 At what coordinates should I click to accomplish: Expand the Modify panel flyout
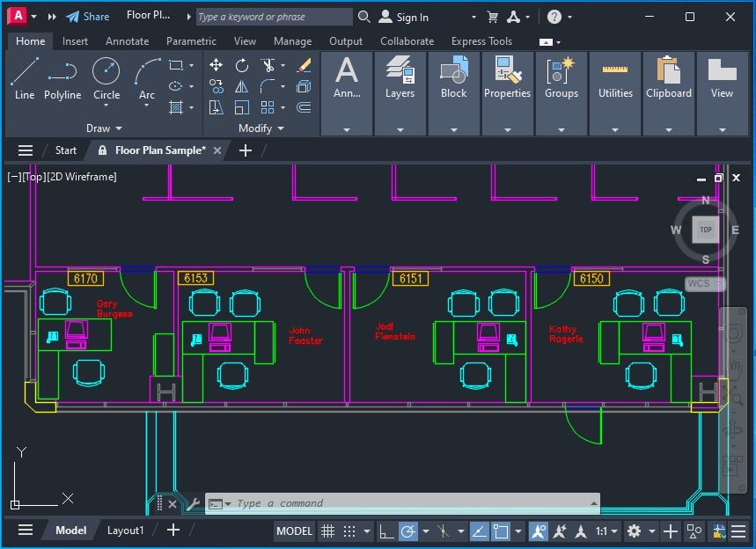(261, 128)
